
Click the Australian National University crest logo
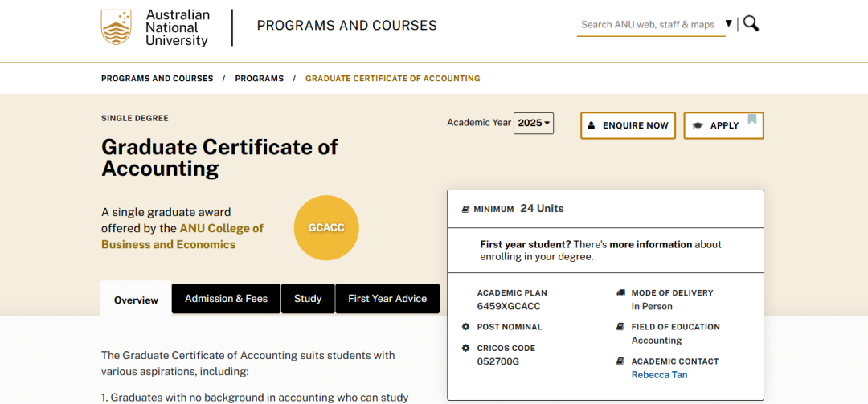(116, 27)
